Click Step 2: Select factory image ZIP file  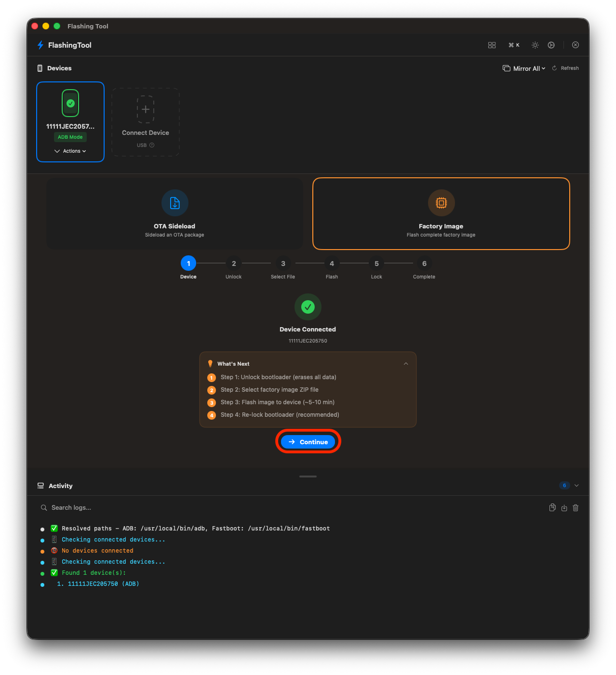tap(269, 390)
